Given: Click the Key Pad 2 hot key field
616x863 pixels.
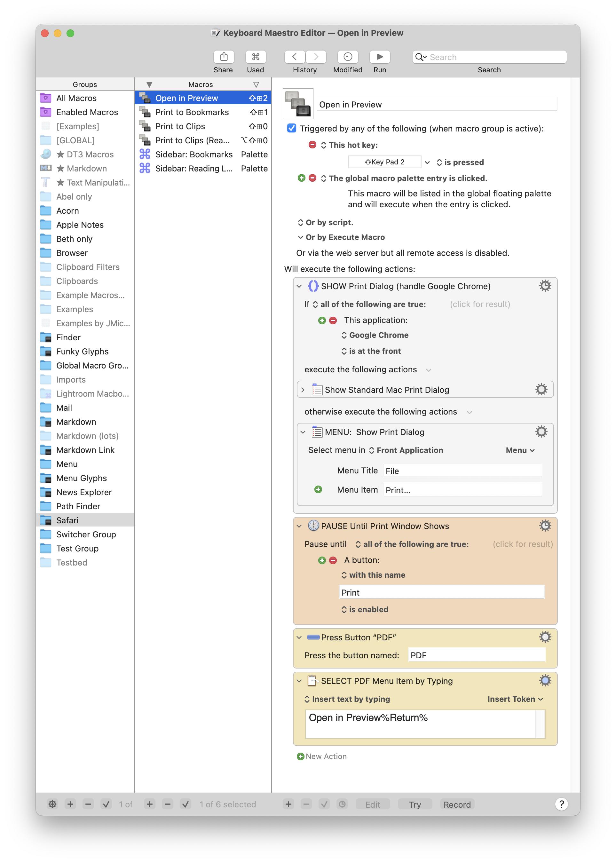Looking at the screenshot, I should [x=384, y=162].
